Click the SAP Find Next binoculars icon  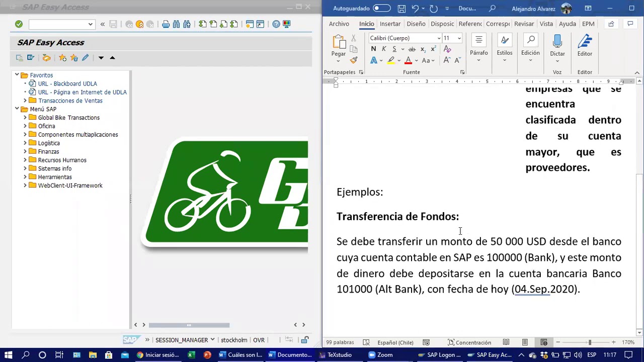pos(187,24)
